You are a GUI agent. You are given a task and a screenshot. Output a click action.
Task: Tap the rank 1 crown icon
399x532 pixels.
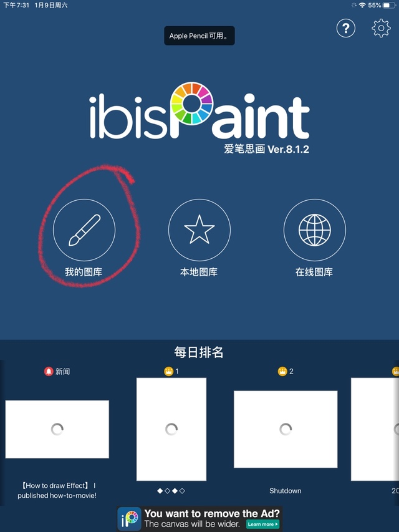(168, 371)
